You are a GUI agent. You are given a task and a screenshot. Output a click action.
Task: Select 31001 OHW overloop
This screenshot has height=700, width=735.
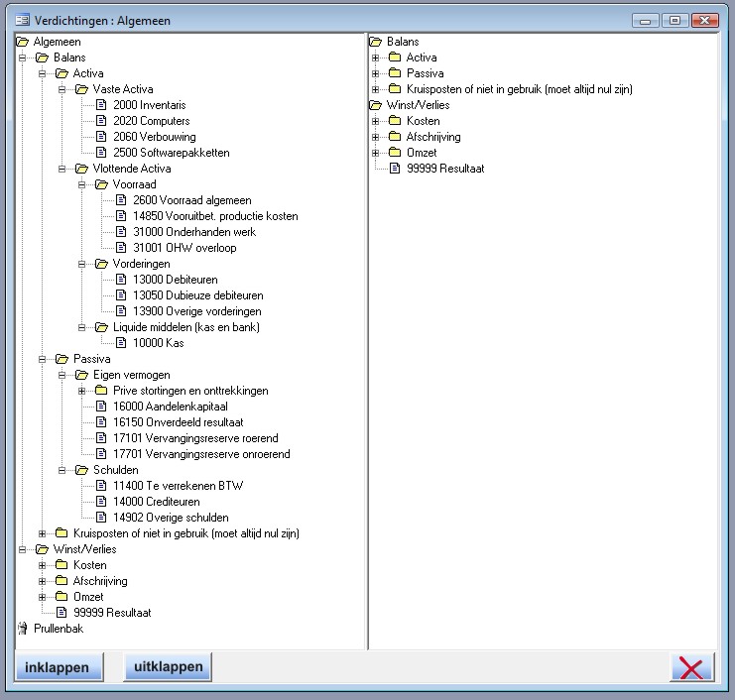[184, 248]
